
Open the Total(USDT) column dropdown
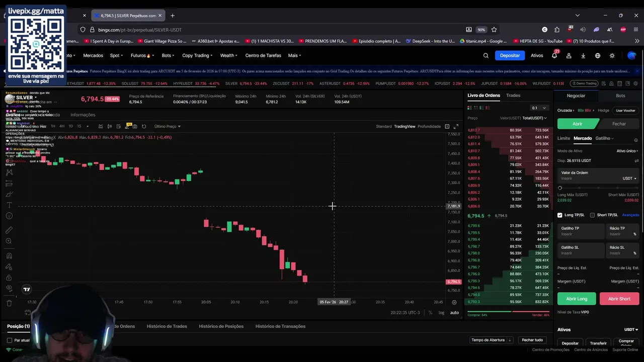tap(534, 118)
